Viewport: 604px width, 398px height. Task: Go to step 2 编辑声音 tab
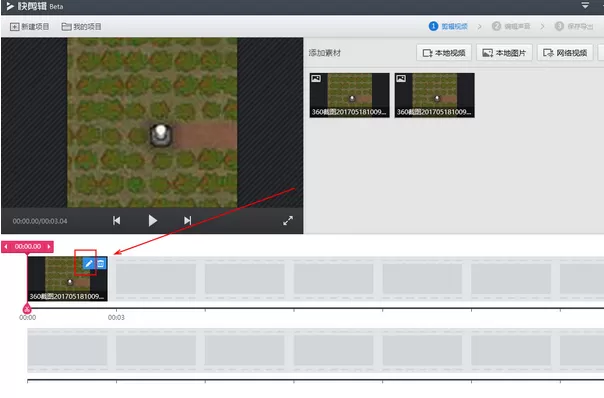tap(511, 26)
